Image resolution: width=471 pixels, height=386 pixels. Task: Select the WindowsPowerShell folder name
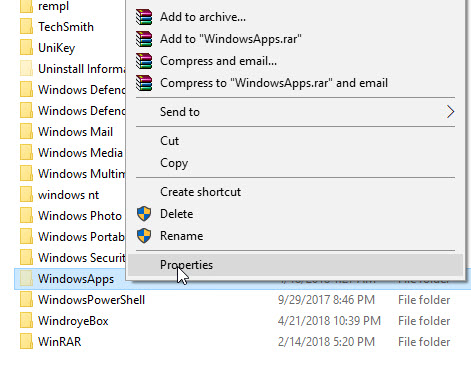pos(91,300)
